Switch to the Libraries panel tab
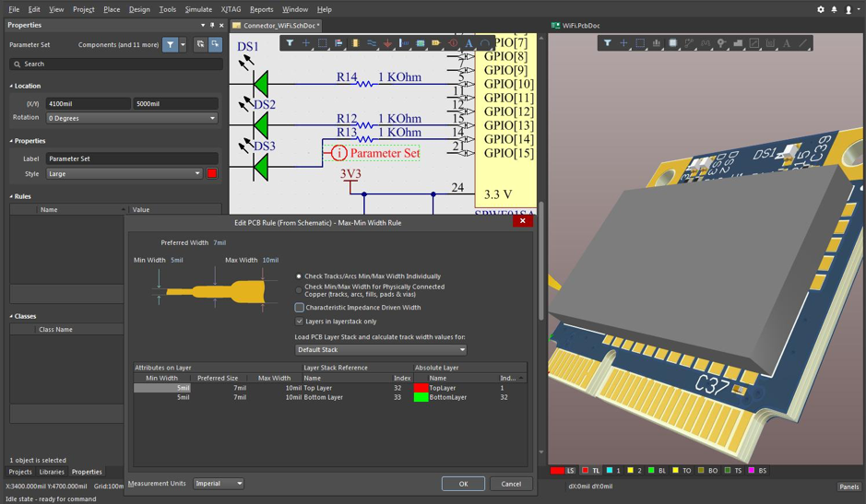The width and height of the screenshot is (866, 504). pos(52,472)
